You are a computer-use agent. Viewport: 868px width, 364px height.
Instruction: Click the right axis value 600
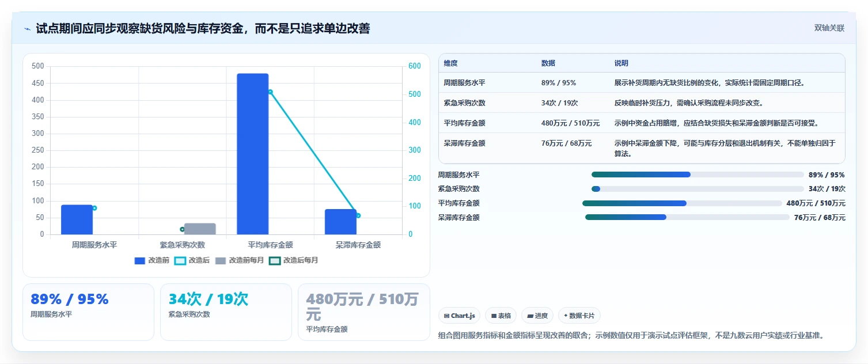[415, 66]
